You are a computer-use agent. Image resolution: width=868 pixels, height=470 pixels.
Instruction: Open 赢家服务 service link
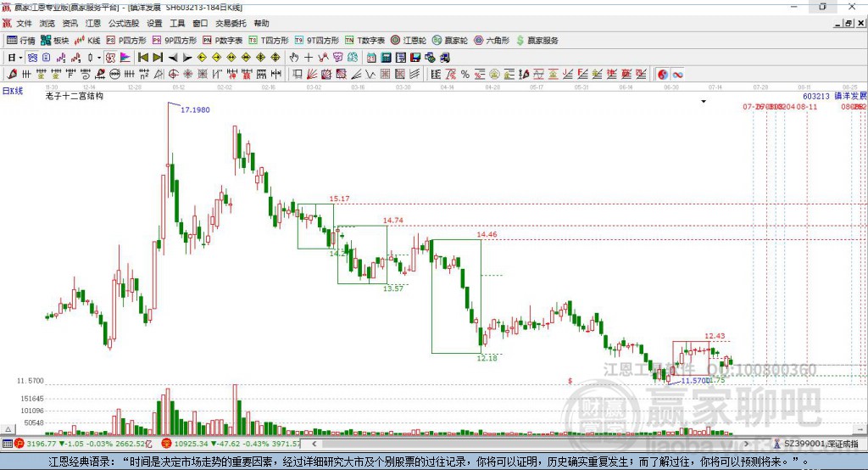(x=537, y=40)
